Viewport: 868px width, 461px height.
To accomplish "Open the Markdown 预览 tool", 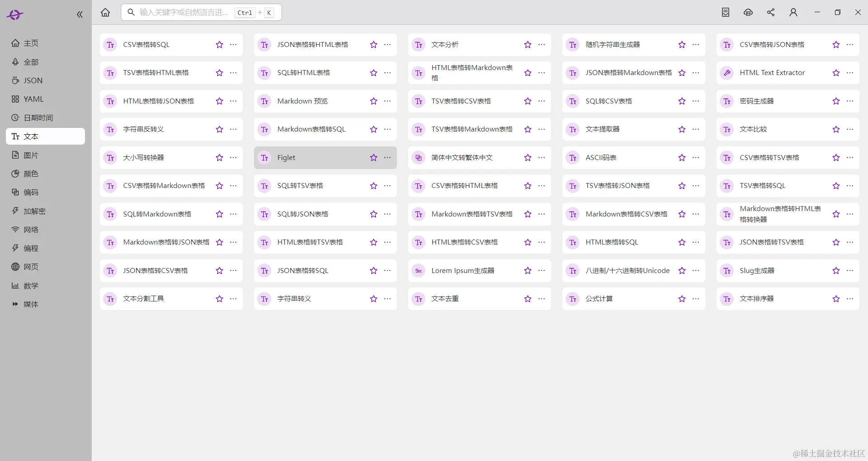I will click(x=302, y=101).
